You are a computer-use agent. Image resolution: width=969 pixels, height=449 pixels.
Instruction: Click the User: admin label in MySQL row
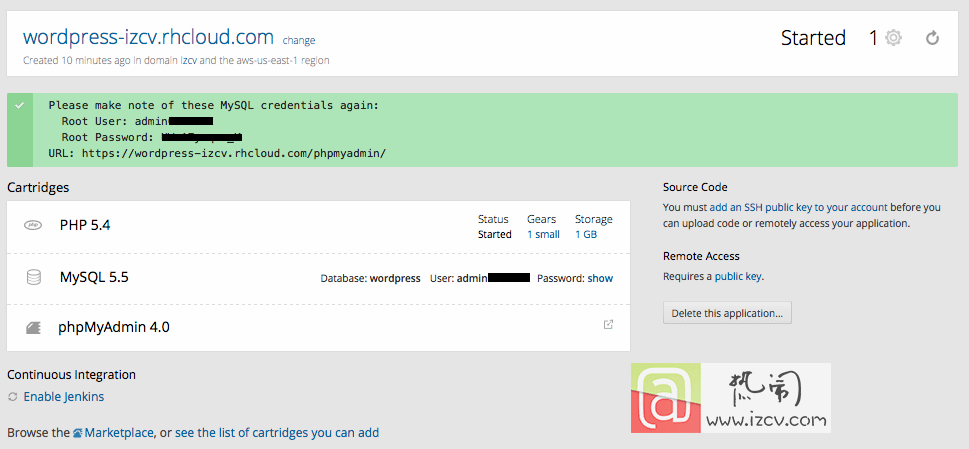coord(480,278)
